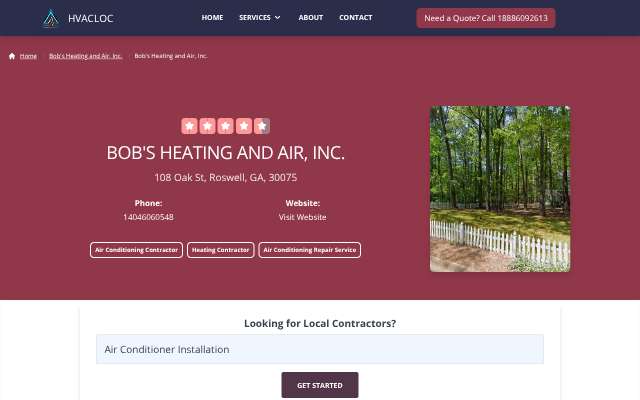Screen dimensions: 640x400
Task: Click the Looking for Local Contractors heading
Action: (x=320, y=323)
